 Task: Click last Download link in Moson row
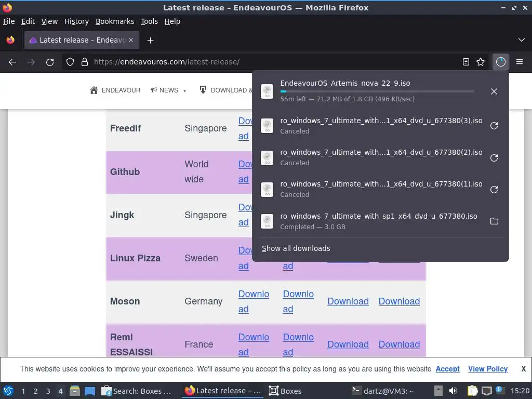click(x=399, y=301)
